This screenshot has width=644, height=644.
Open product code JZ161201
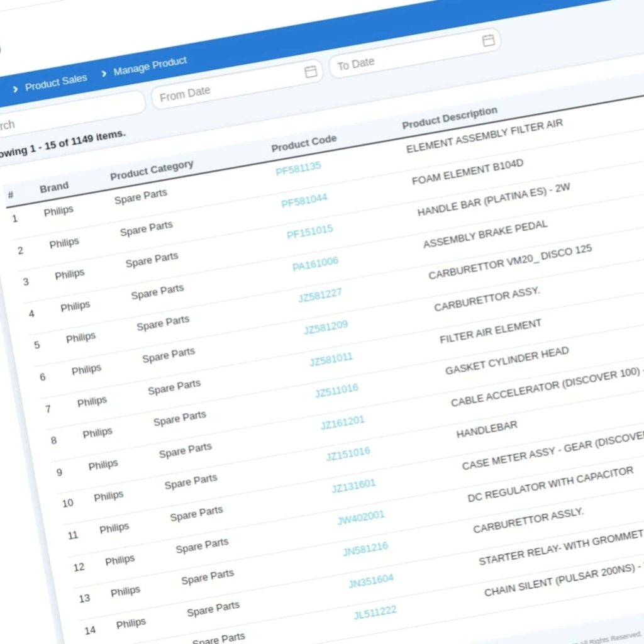click(343, 423)
